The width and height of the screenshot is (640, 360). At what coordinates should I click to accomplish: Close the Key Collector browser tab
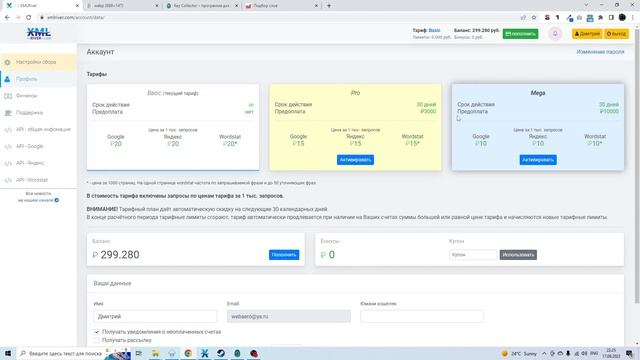coord(236,6)
